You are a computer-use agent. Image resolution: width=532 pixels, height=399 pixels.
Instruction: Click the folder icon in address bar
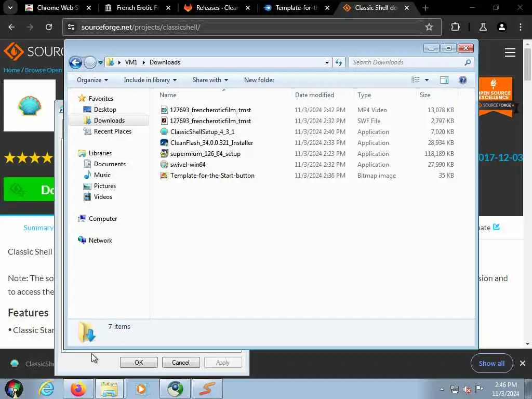110,62
